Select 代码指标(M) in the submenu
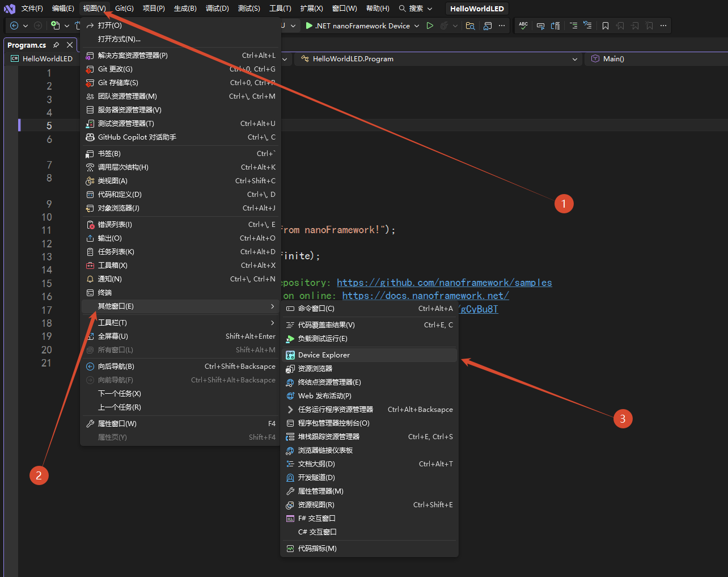This screenshot has width=728, height=577. [x=369, y=549]
